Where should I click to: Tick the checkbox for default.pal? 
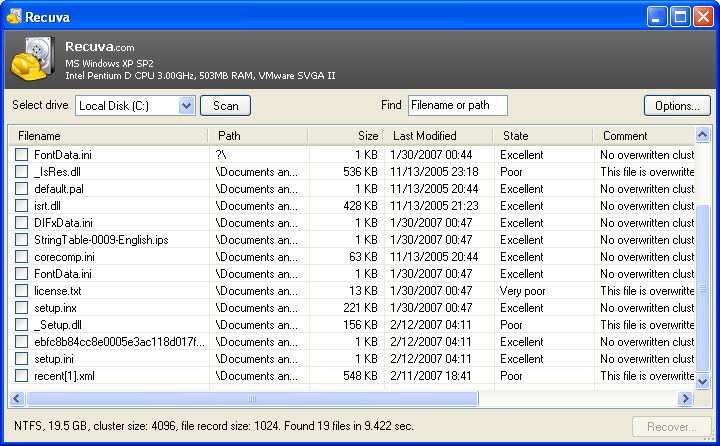coord(21,189)
